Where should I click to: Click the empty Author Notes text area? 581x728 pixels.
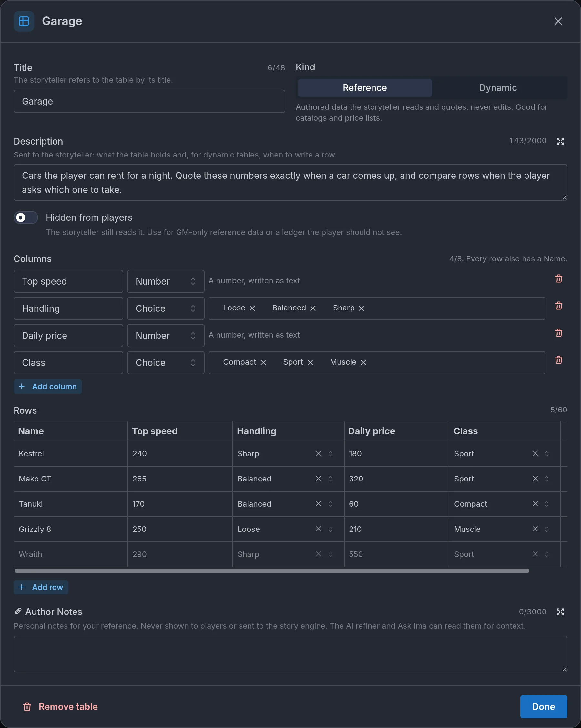pyautogui.click(x=290, y=654)
